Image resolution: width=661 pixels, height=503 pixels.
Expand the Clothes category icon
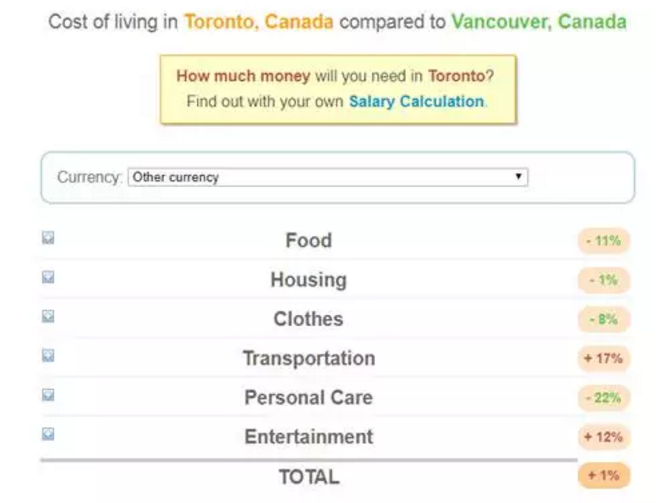coord(48,317)
